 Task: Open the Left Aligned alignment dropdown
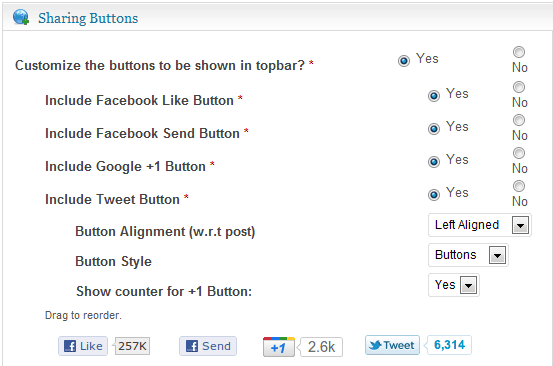coord(480,225)
